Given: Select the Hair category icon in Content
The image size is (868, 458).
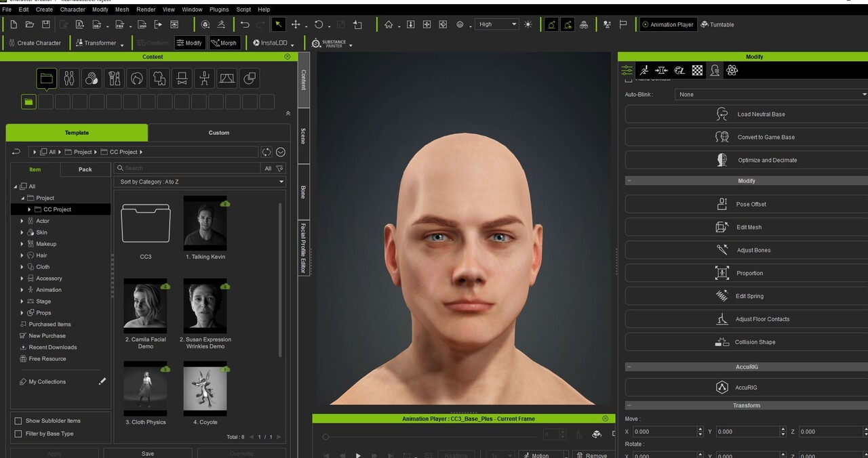Looking at the screenshot, I should 137,79.
